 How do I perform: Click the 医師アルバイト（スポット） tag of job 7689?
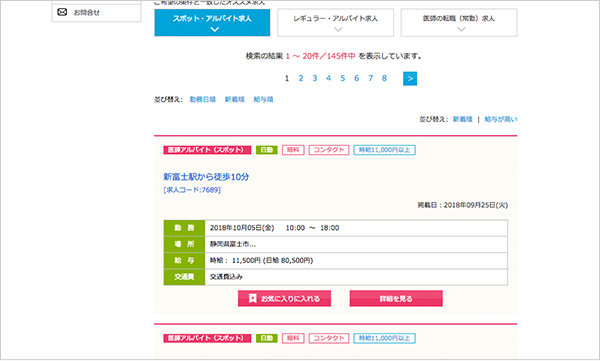tap(207, 150)
